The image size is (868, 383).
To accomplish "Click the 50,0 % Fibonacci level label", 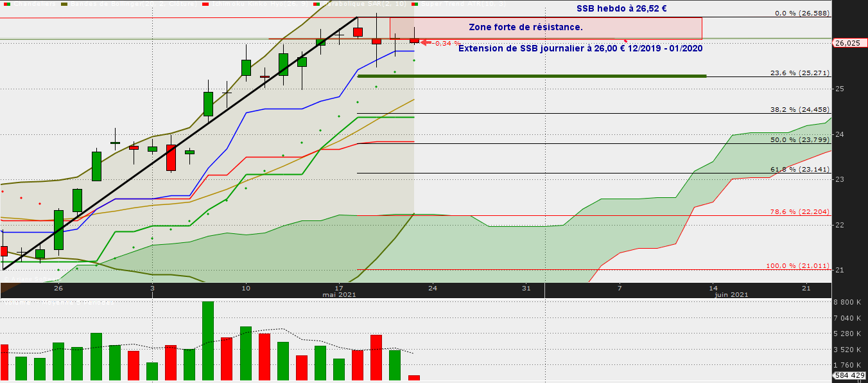I will 799,139.
